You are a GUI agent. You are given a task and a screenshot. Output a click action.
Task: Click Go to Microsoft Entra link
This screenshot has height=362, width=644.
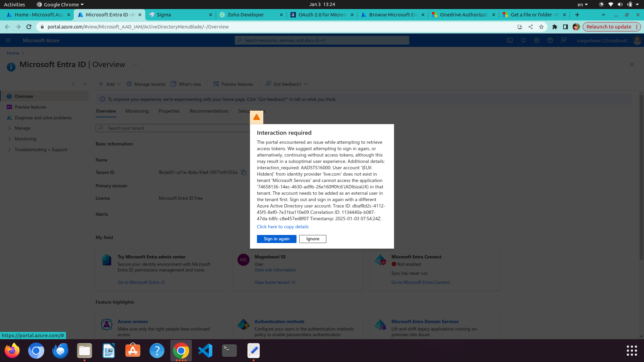(x=141, y=282)
